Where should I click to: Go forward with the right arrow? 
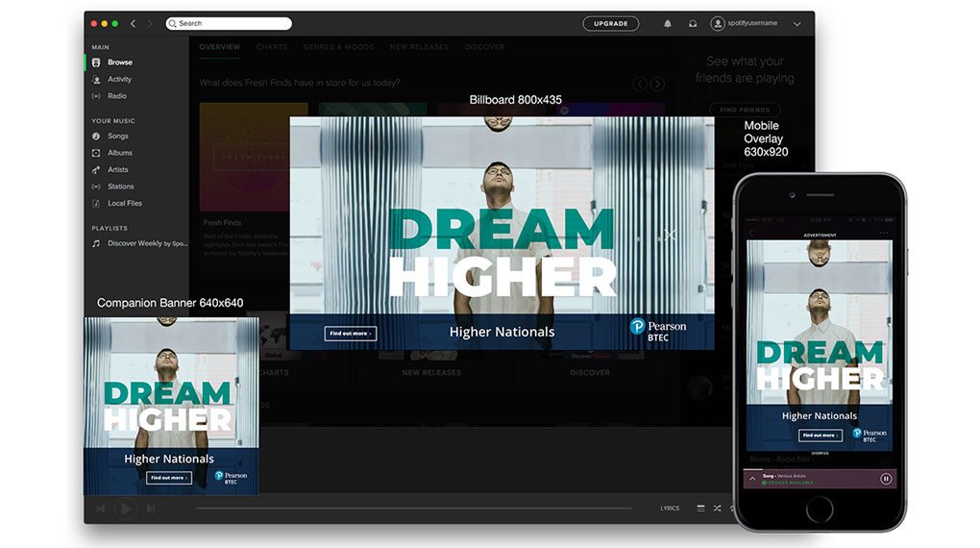coord(150,24)
